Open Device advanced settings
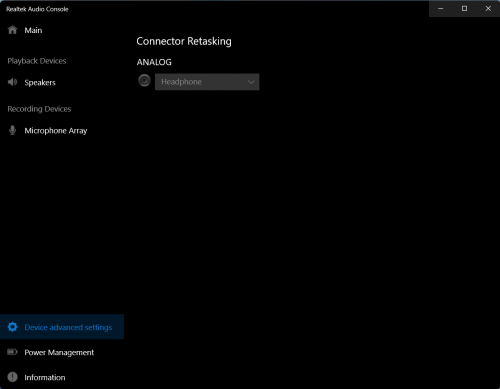Screen dimensions: 500x389 click(62, 327)
